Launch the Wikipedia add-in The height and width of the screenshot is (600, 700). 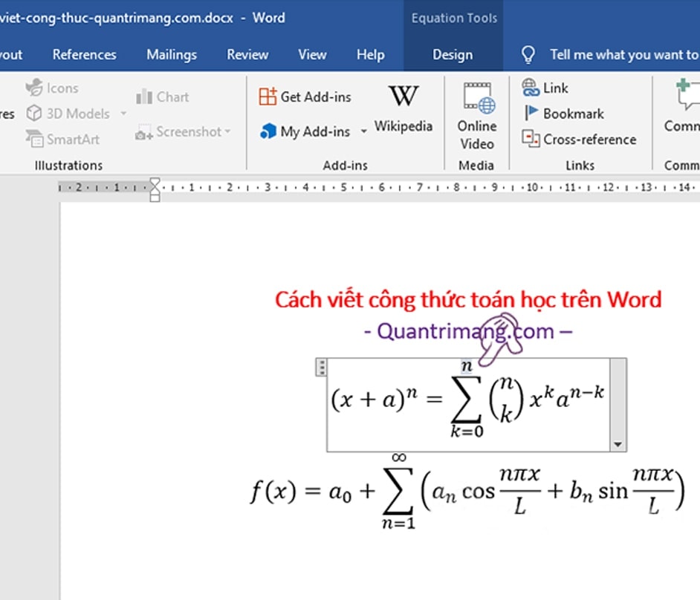[403, 109]
